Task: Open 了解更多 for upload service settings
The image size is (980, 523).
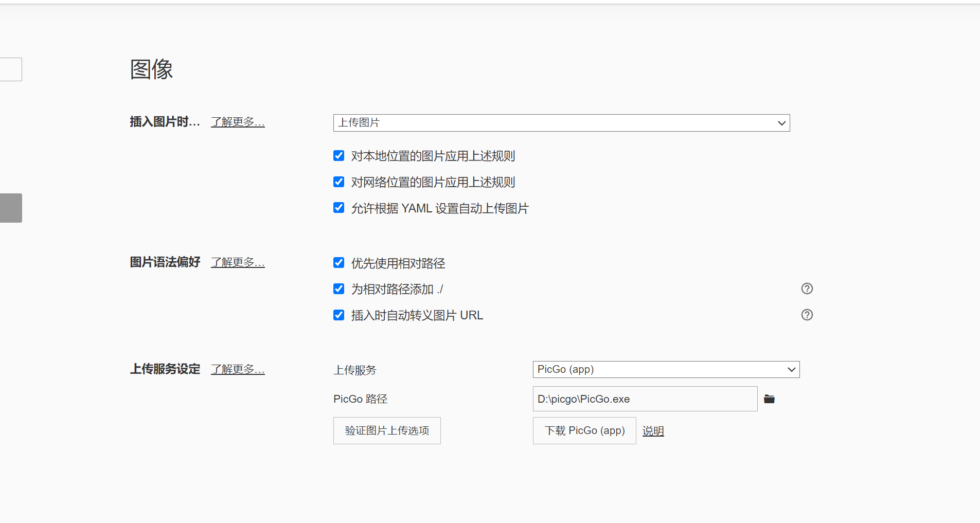Action: (x=238, y=369)
